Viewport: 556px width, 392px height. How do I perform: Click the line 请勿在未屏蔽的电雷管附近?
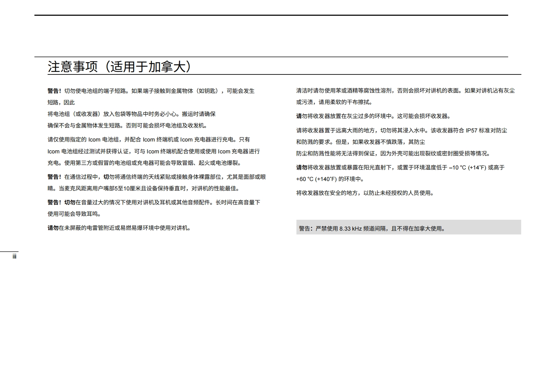coord(119,228)
